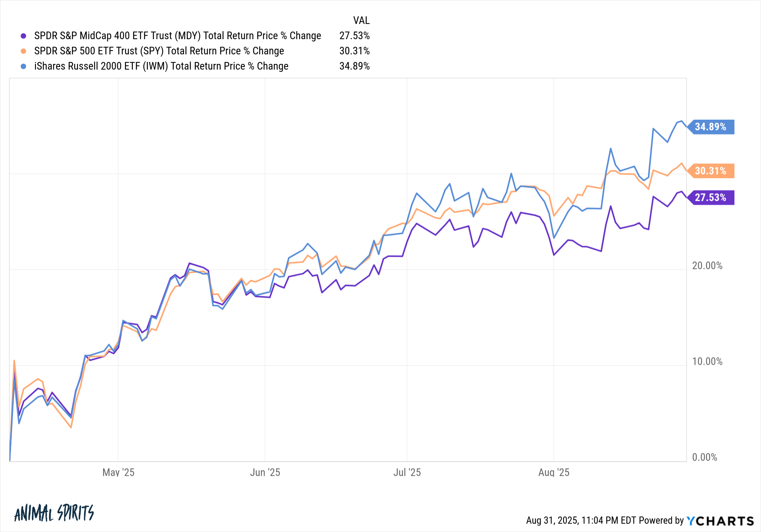Click the 20.00% y-axis label
The image size is (761, 532).
[707, 266]
